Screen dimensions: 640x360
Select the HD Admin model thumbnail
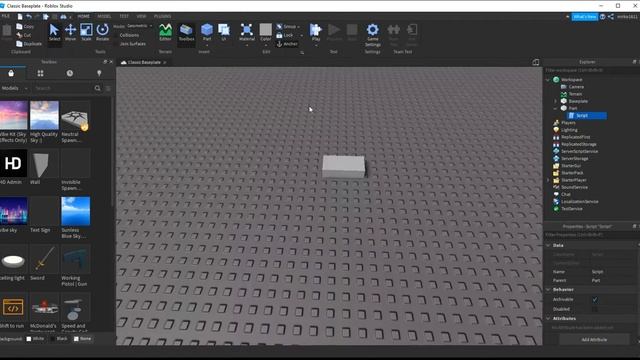click(x=13, y=164)
